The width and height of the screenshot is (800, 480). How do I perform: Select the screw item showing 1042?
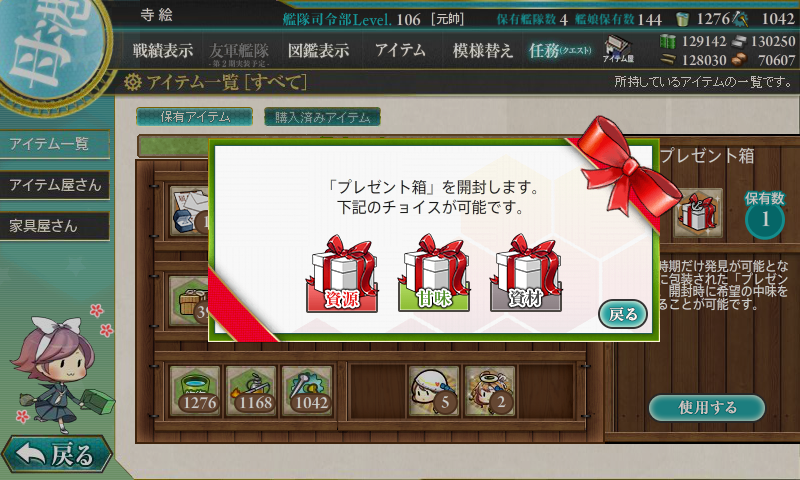308,390
